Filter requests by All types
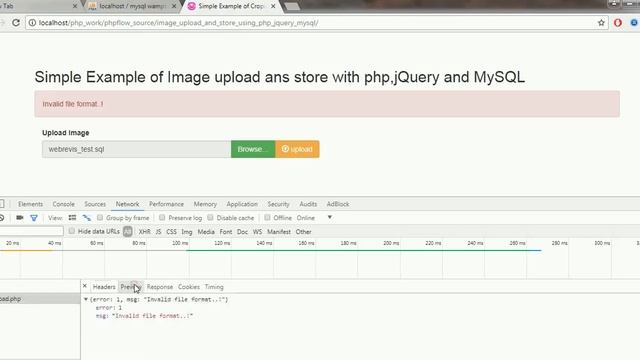This screenshot has width=640, height=360. (127, 231)
